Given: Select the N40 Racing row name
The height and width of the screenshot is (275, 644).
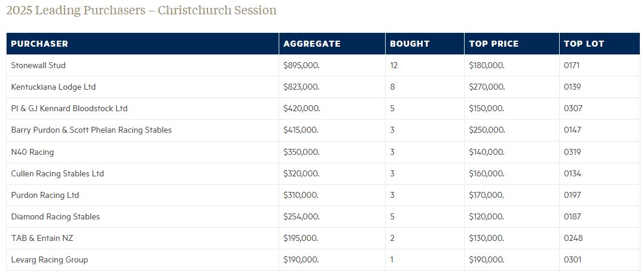Looking at the screenshot, I should (x=32, y=152).
